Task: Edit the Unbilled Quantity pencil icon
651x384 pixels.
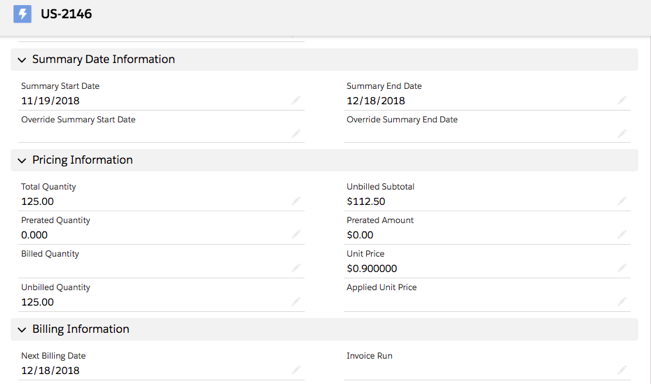Action: 296,301
